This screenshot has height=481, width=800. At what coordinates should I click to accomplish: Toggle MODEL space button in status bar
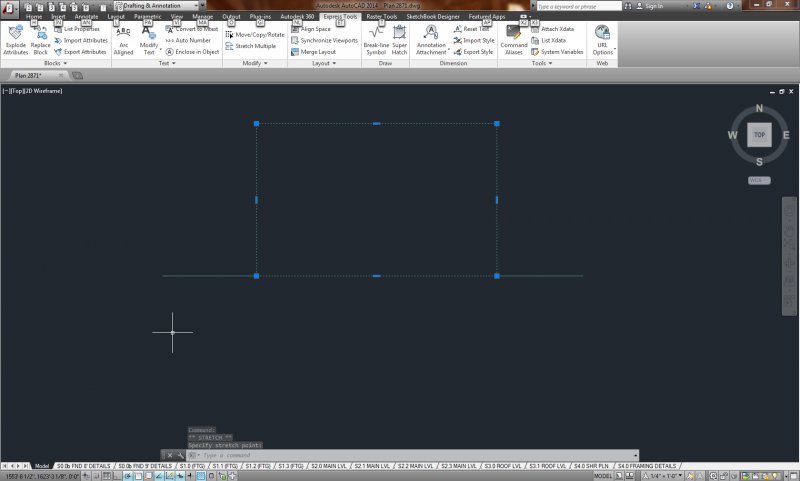point(603,476)
